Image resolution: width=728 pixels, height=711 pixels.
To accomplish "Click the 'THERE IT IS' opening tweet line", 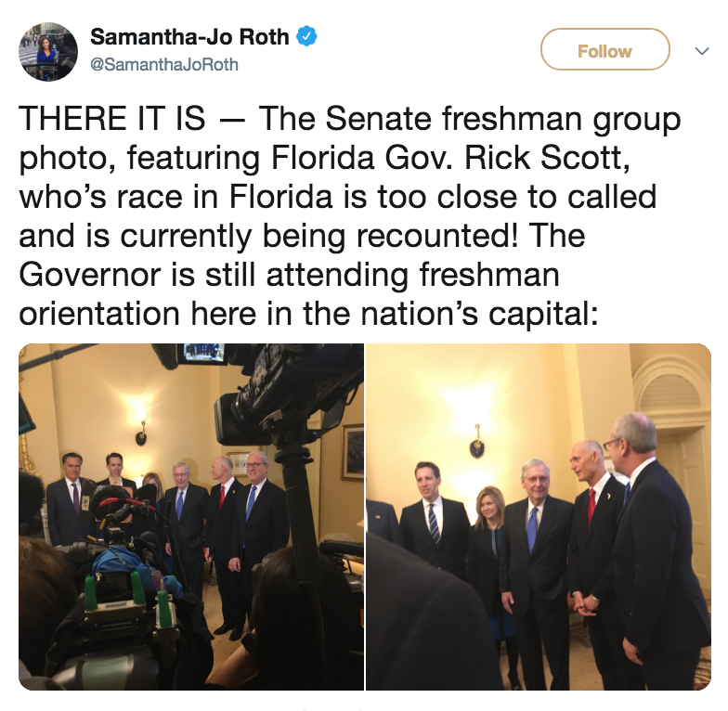I will tap(349, 119).
